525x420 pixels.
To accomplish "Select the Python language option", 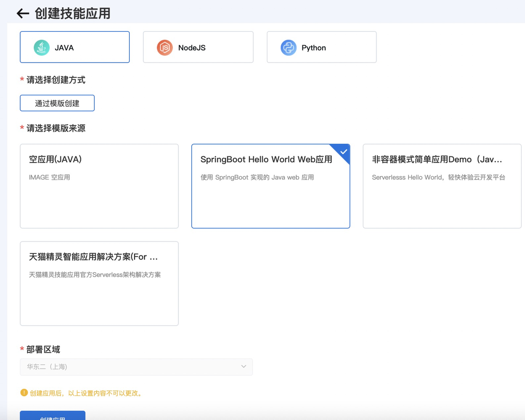I will coord(322,47).
